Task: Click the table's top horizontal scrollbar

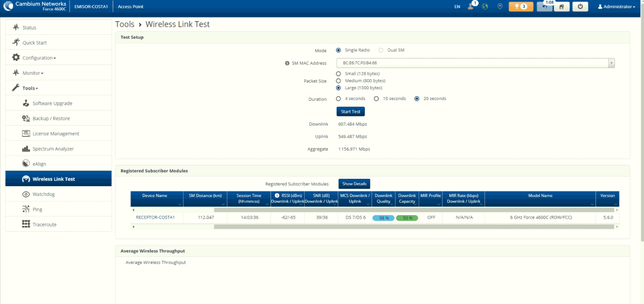Action: pyautogui.click(x=414, y=210)
